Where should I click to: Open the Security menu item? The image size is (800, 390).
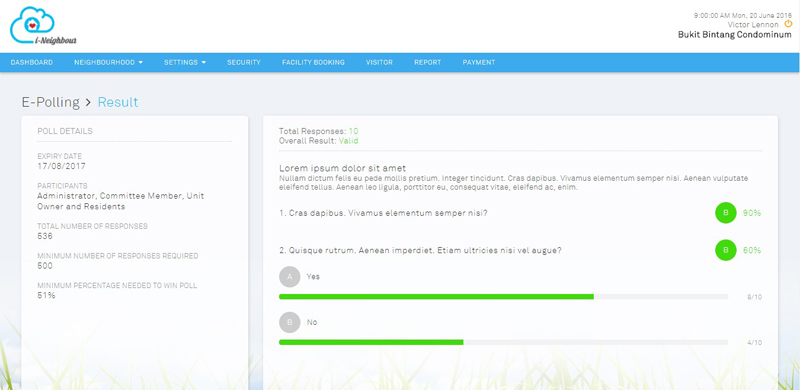tap(244, 62)
